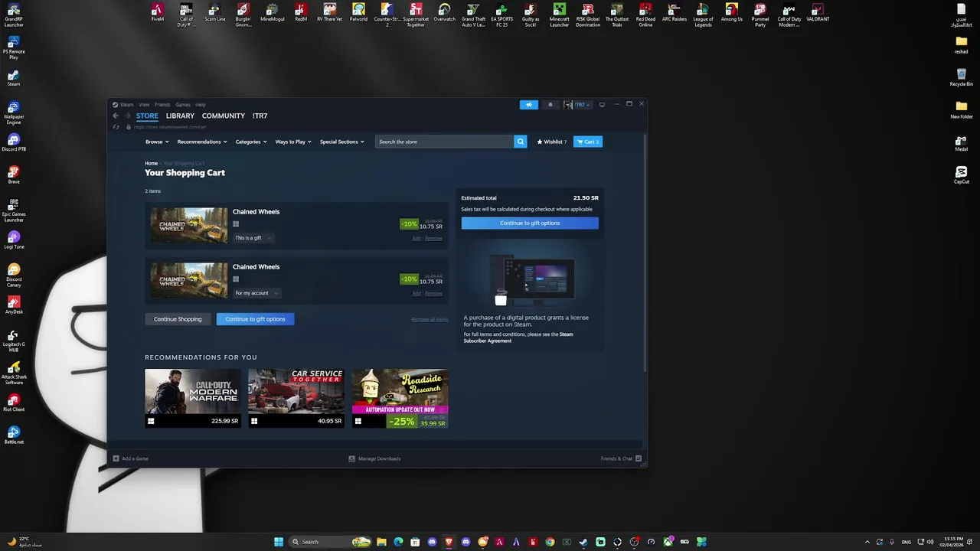Click in the Search the store field

point(445,142)
